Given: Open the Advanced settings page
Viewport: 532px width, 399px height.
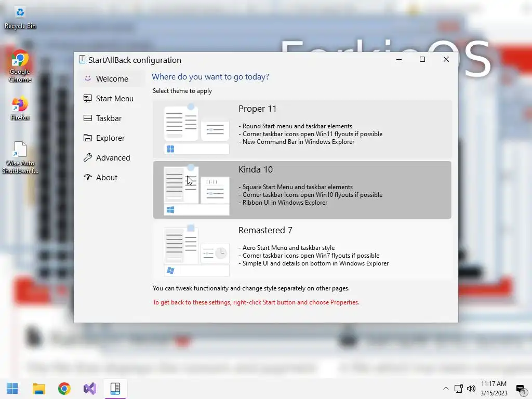Looking at the screenshot, I should [x=112, y=158].
